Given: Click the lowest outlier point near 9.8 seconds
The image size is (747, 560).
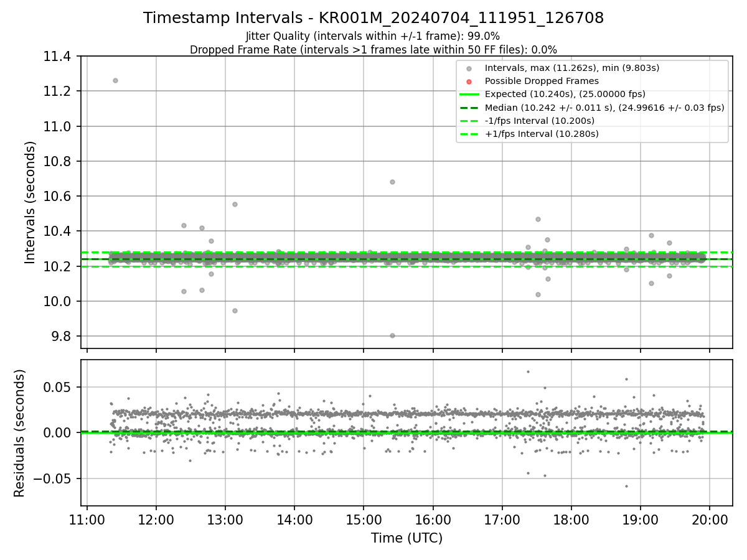Looking at the screenshot, I should coord(392,335).
